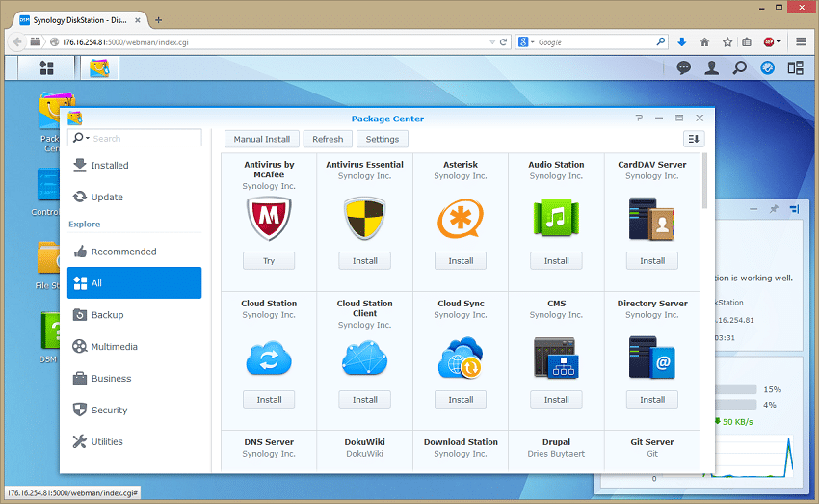Screen dimensions: 819x504
Task: Click the Firefox downloads arrow icon
Action: [681, 42]
